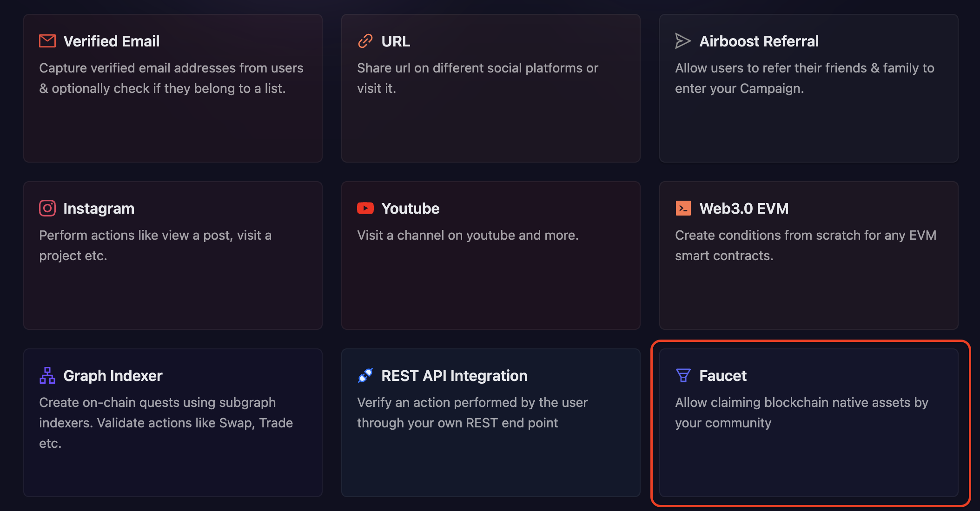Click the chain-link icon on the URL card
980x511 pixels.
coord(365,41)
